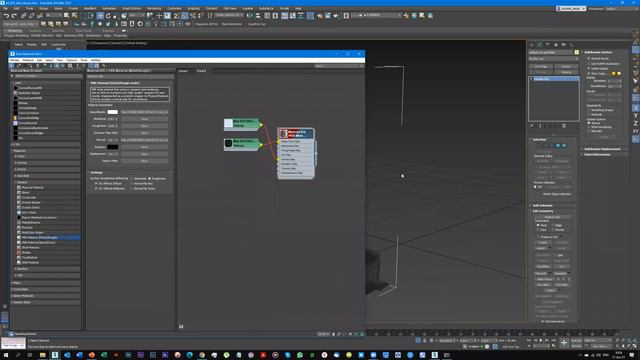Select the Roughness radio button in Settings
Screen dimensions: 640x360
click(150, 178)
